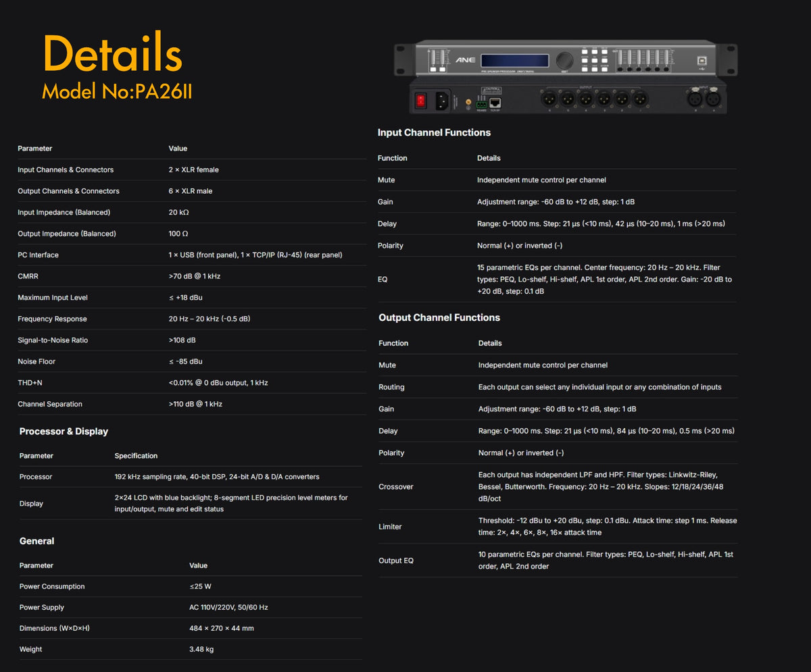Image resolution: width=811 pixels, height=672 pixels.
Task: Click the AC power inlet socket
Action: 442,101
